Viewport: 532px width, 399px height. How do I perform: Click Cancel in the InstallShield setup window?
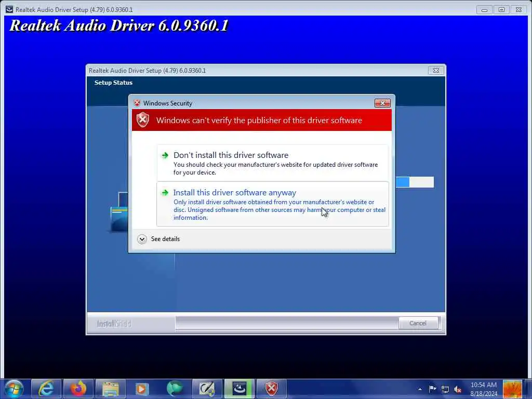418,323
